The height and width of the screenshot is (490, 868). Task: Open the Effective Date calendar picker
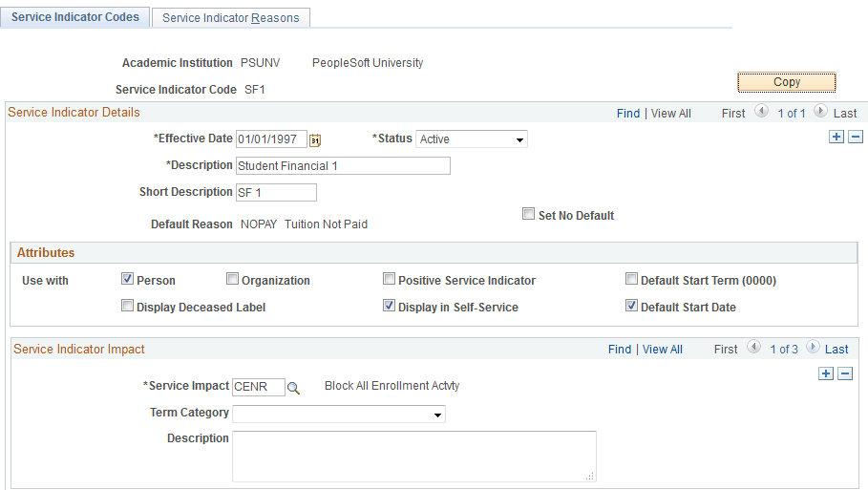point(315,140)
